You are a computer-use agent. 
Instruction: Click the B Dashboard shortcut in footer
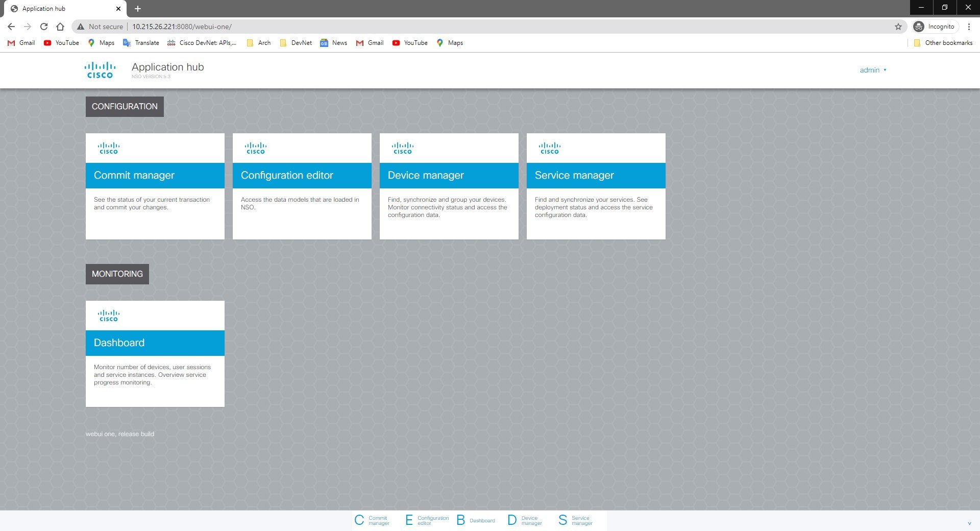(476, 520)
